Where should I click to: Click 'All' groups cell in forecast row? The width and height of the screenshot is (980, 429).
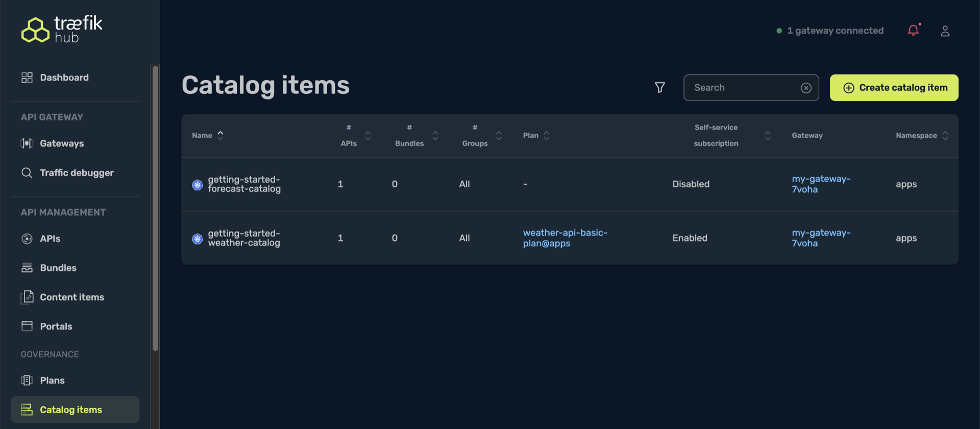point(464,184)
